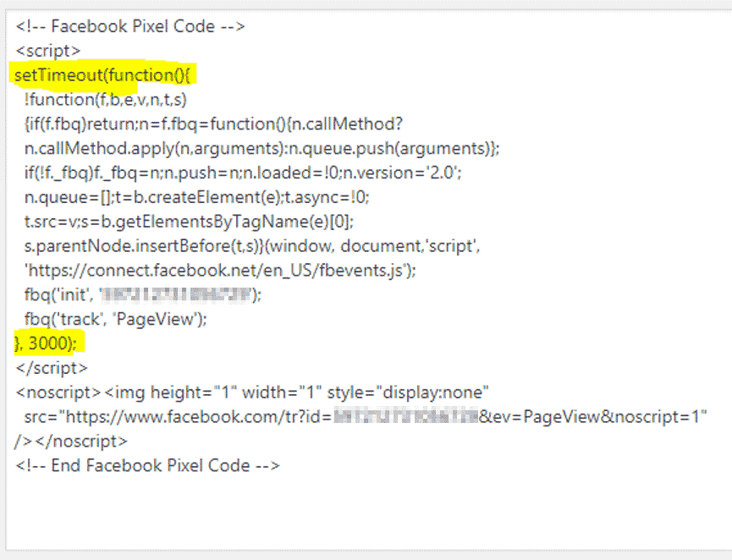The height and width of the screenshot is (560, 732).
Task: Click s.parentNode.insertBefore line
Action: (x=252, y=246)
